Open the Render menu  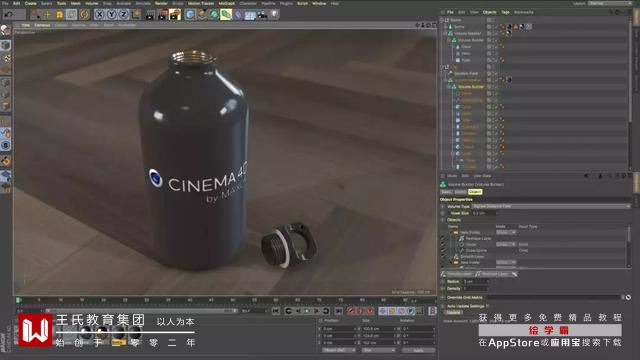pyautogui.click(x=161, y=3)
